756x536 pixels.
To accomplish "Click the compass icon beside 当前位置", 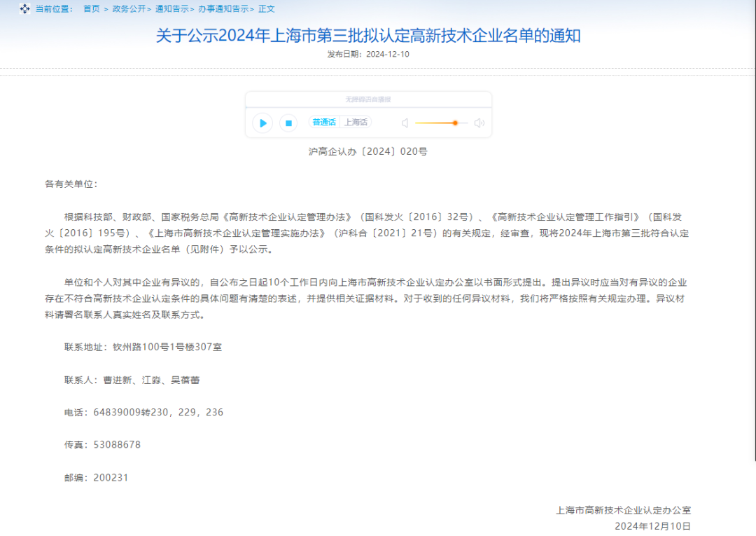I will pyautogui.click(x=25, y=9).
